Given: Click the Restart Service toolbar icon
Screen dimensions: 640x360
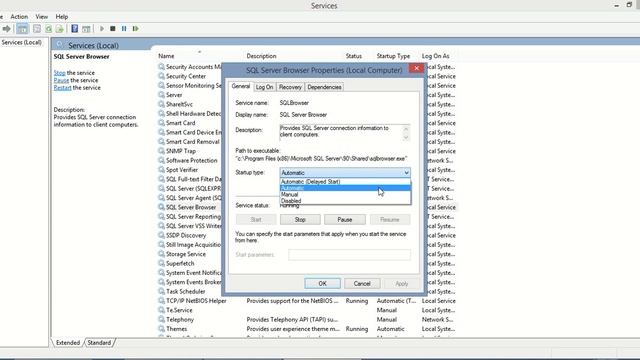Looking at the screenshot, I should (136, 29).
